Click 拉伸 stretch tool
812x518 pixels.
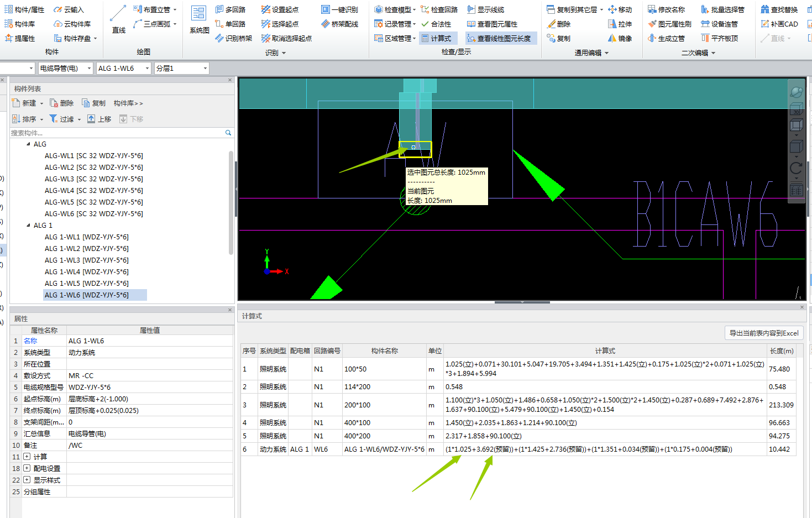(620, 24)
